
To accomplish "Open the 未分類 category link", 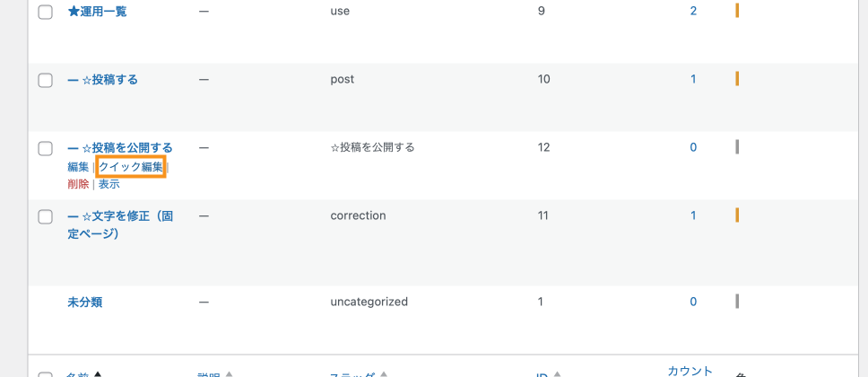I will point(85,302).
